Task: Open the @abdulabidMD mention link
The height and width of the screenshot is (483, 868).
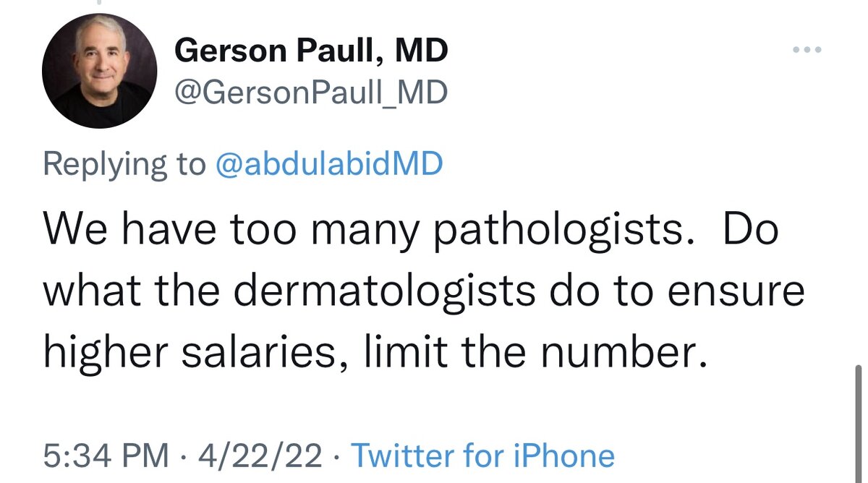Action: pyautogui.click(x=329, y=165)
